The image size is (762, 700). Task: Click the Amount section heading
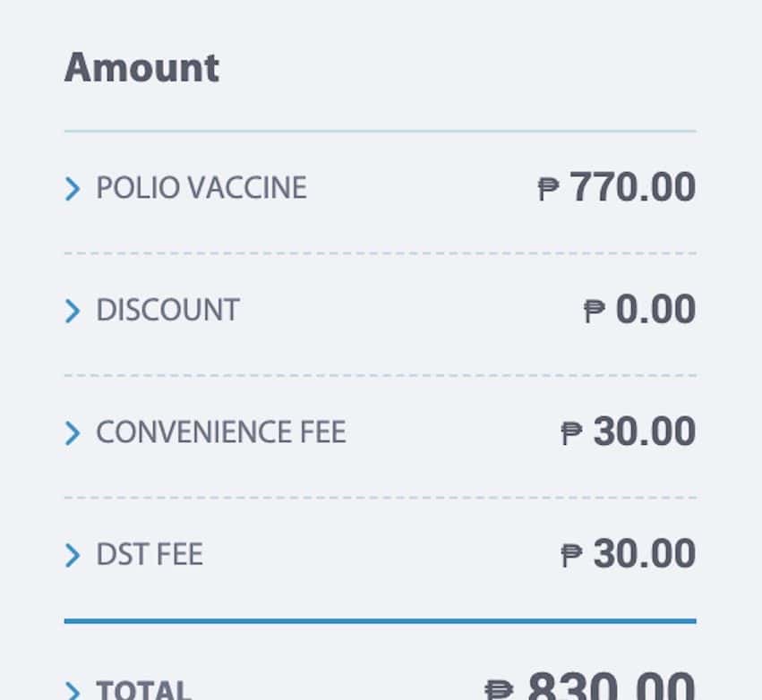141,68
